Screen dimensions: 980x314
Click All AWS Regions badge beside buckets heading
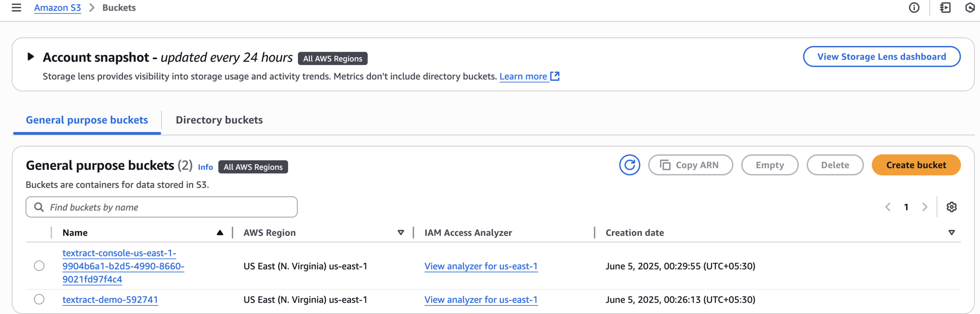(x=253, y=167)
